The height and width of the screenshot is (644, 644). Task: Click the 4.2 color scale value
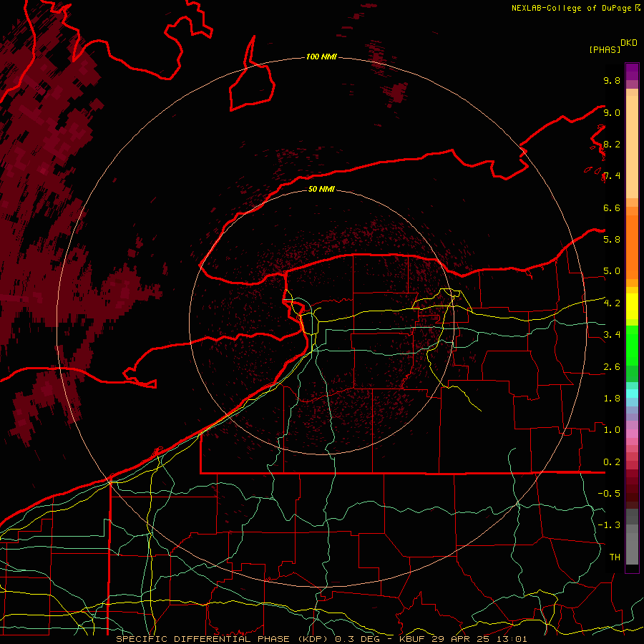tap(612, 303)
